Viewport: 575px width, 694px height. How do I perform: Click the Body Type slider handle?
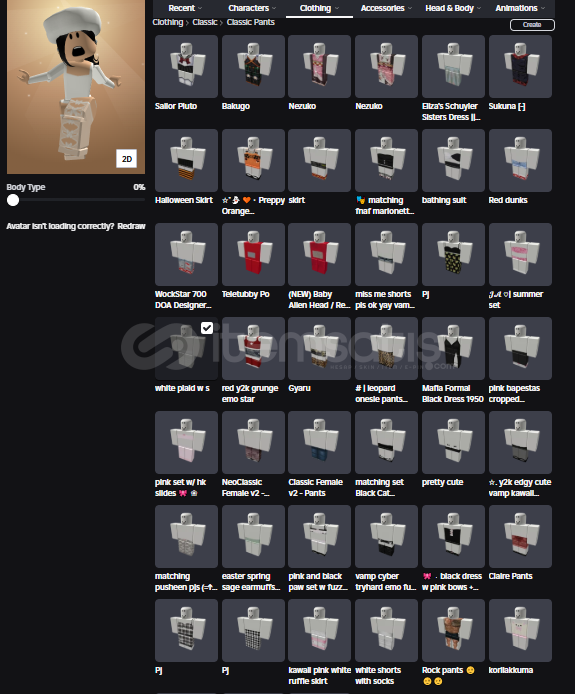coord(13,200)
